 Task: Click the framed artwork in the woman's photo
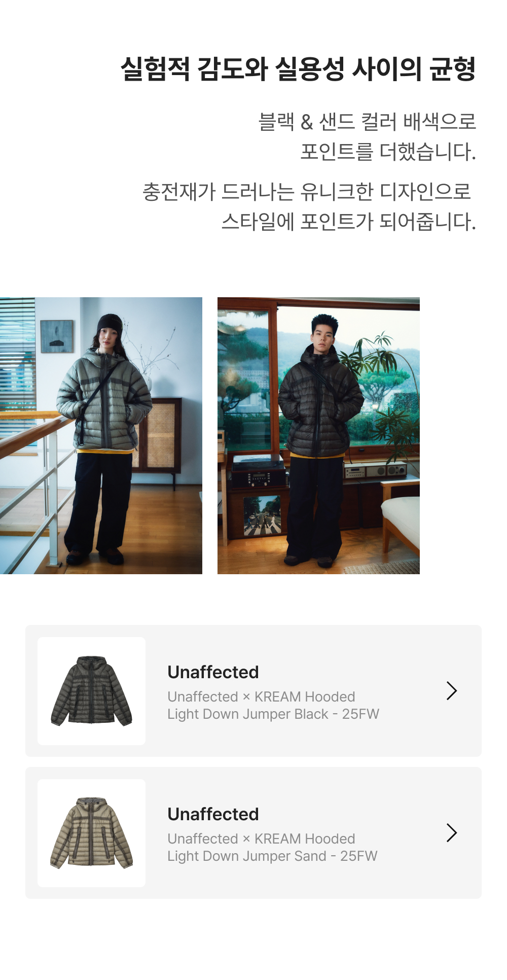(57, 336)
